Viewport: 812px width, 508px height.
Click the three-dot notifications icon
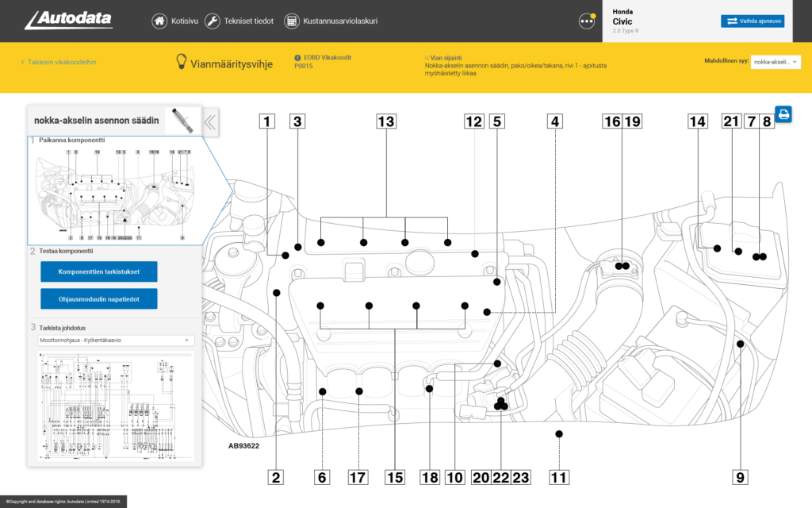click(587, 21)
